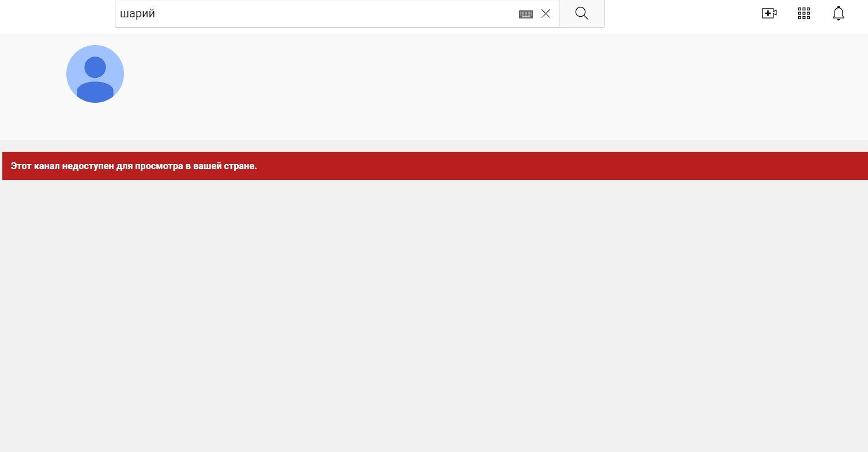Click empty gray area below the red banner

(x=433, y=317)
